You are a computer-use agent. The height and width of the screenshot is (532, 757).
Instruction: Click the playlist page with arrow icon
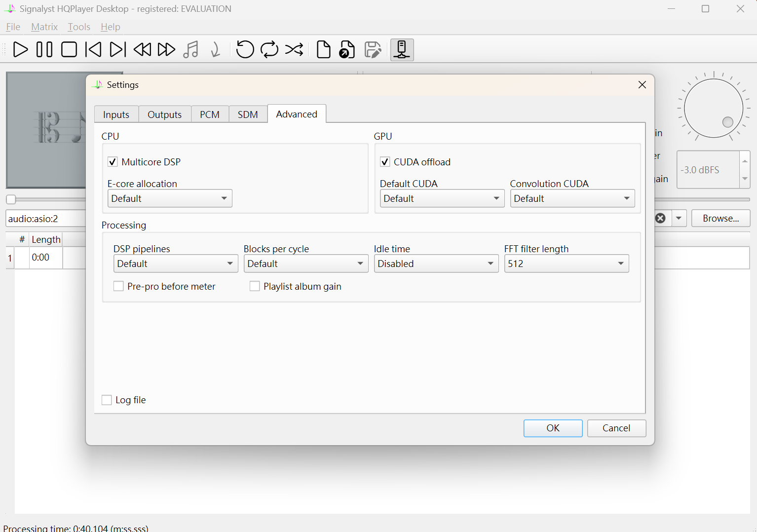347,50
